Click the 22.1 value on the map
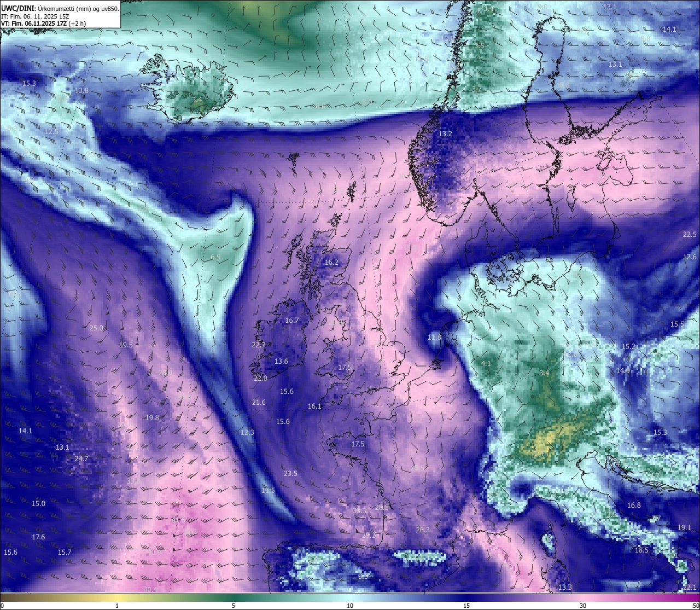 [690, 588]
